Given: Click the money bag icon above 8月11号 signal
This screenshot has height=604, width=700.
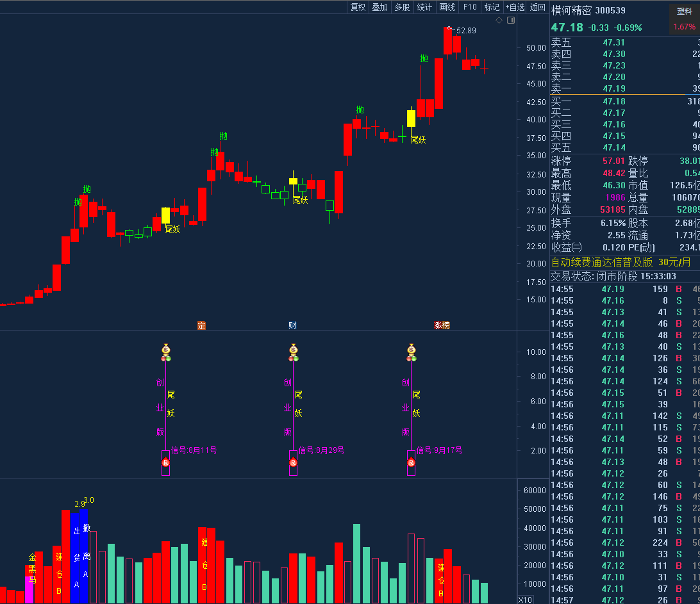Looking at the screenshot, I should tap(166, 351).
